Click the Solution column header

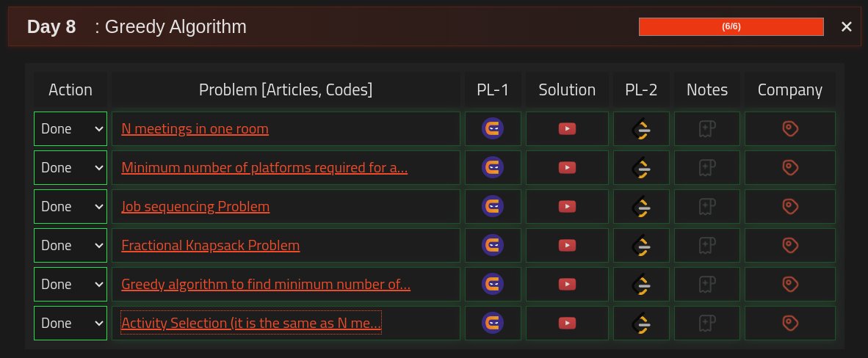click(567, 89)
